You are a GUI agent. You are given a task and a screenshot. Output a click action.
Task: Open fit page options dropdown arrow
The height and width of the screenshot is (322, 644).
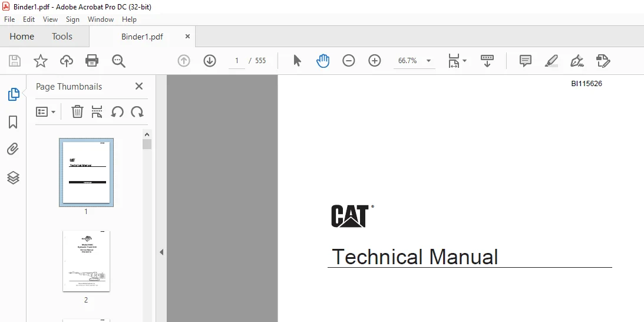click(x=464, y=61)
